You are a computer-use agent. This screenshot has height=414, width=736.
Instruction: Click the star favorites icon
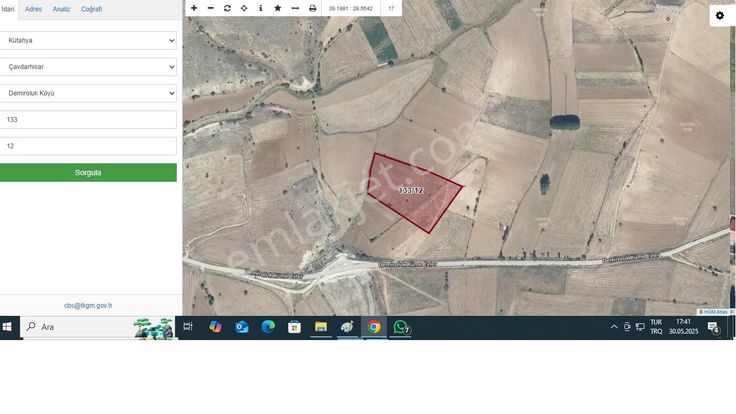[x=277, y=8]
